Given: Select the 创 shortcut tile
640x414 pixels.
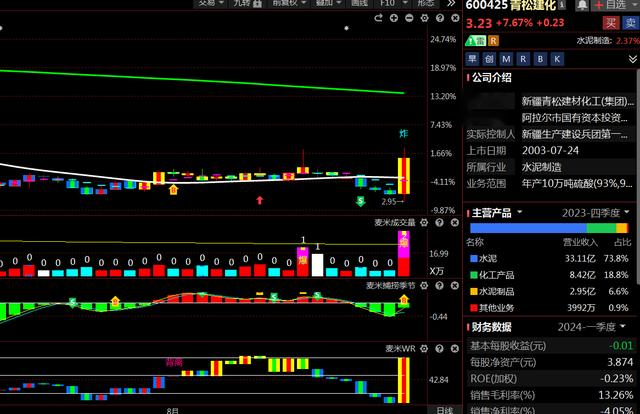Looking at the screenshot, I should (x=489, y=59).
